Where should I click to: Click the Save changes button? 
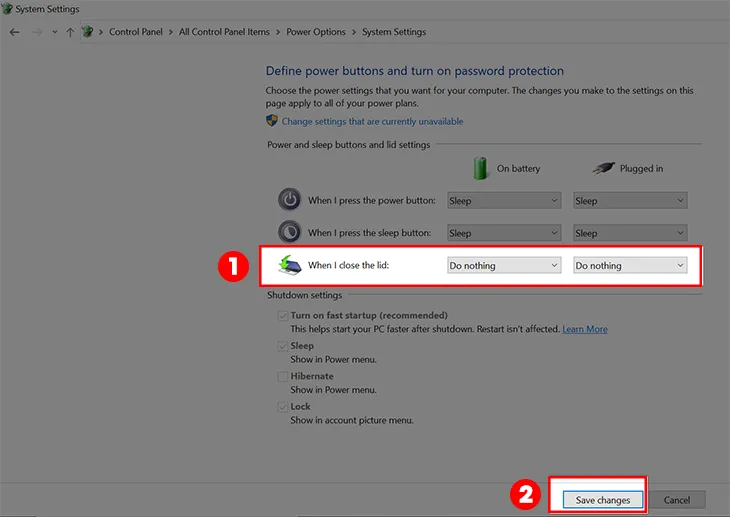pyautogui.click(x=602, y=500)
